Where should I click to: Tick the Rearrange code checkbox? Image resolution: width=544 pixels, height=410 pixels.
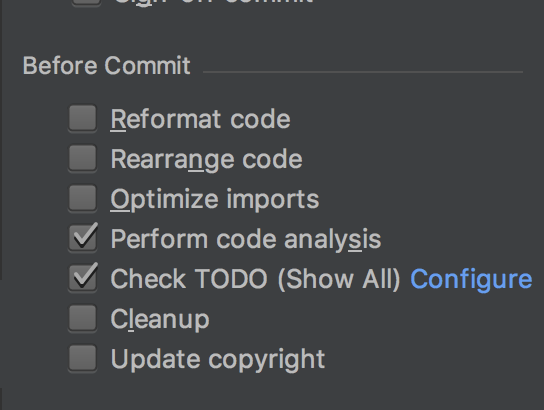83,159
